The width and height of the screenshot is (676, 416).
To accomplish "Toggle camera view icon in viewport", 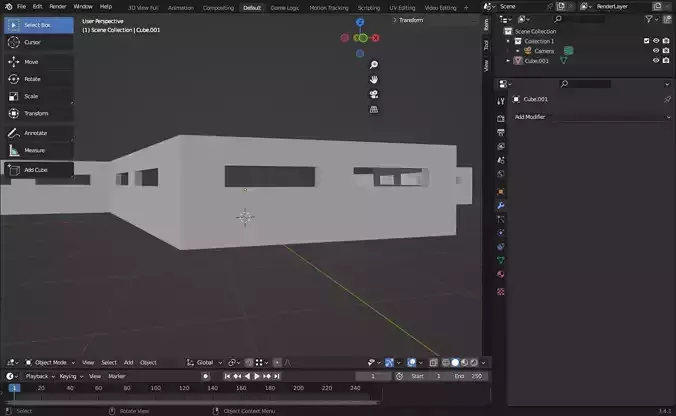I will [x=374, y=94].
